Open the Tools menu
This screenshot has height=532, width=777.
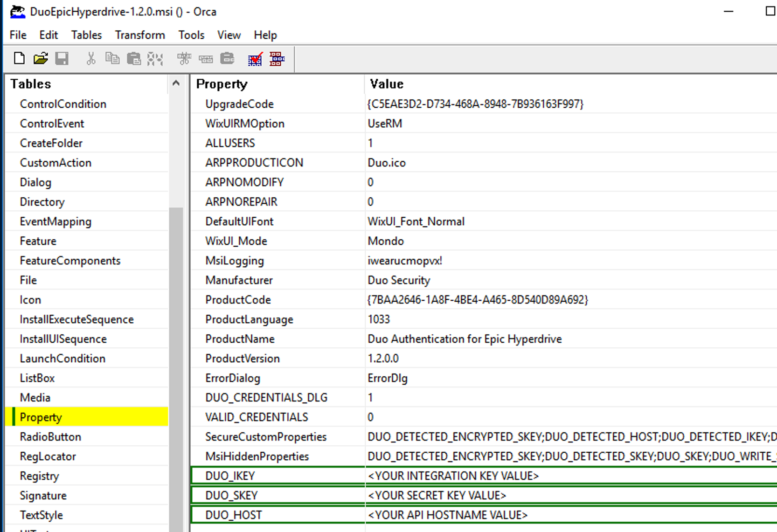click(x=191, y=35)
